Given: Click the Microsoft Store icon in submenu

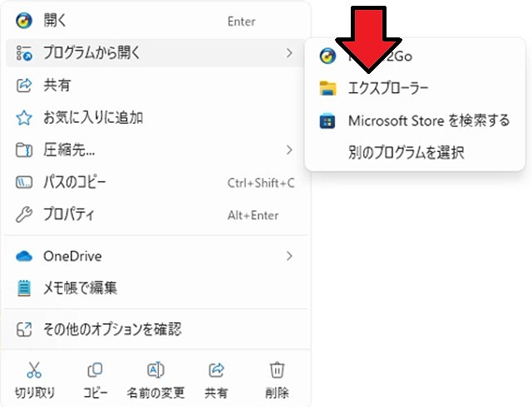Looking at the screenshot, I should (x=328, y=121).
